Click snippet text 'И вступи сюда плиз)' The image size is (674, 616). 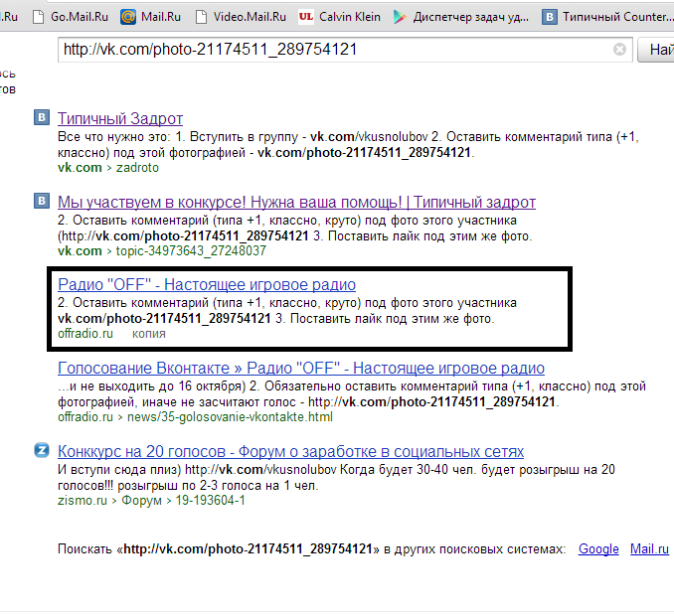(x=119, y=470)
